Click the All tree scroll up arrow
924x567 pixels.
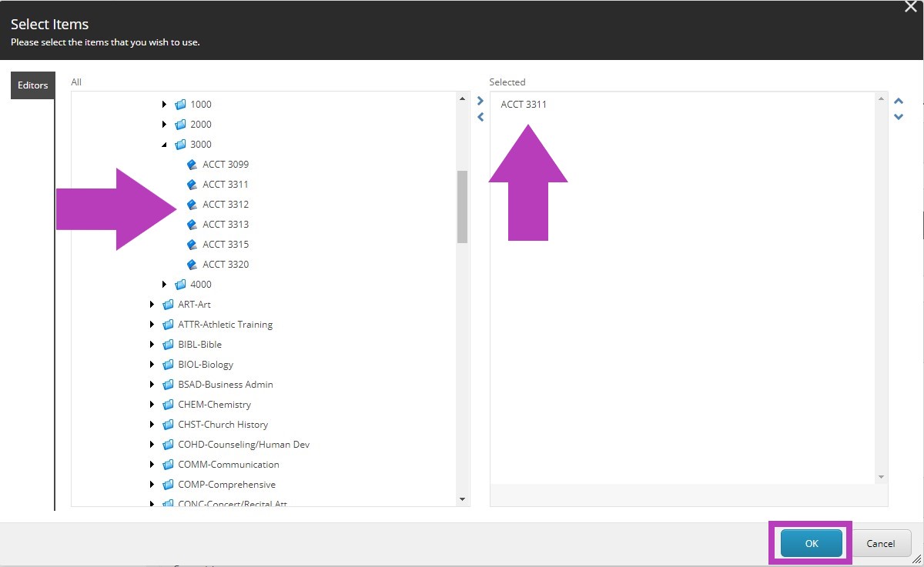462,98
